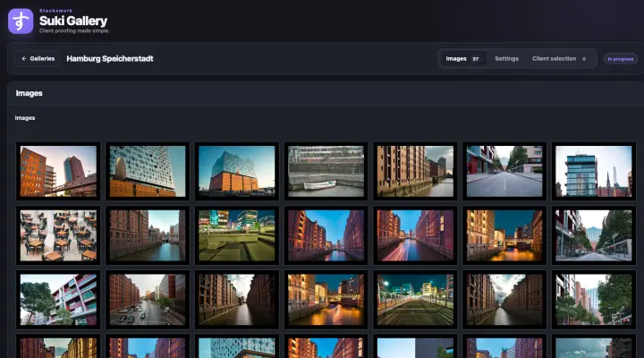Open the night bridge walkway thumbnail
Image resolution: width=644 pixels, height=358 pixels.
(415, 300)
